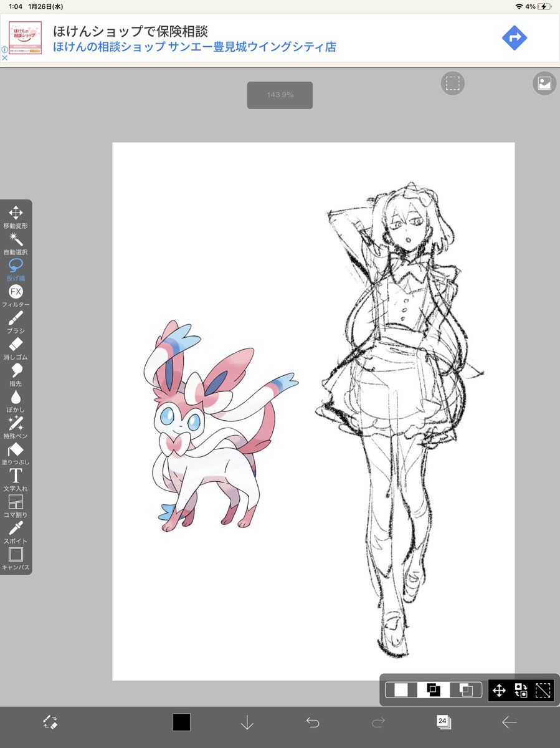The image size is (560, 748).
Task: Select the ブラシ brush tool
Action: [16, 322]
